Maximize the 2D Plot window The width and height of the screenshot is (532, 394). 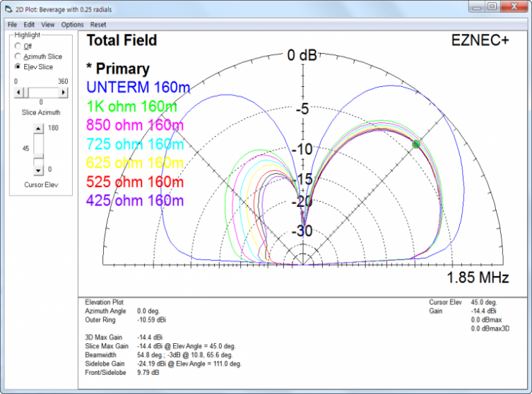click(490, 7)
